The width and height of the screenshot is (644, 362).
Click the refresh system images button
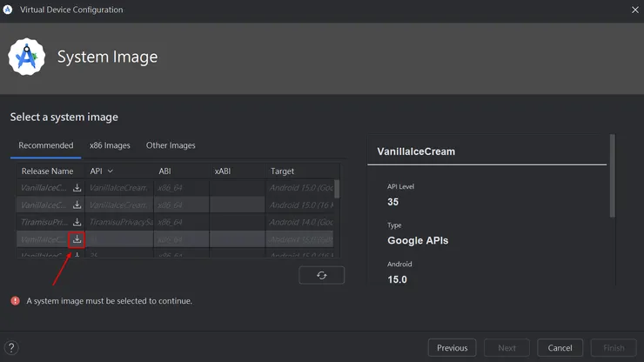click(x=321, y=275)
